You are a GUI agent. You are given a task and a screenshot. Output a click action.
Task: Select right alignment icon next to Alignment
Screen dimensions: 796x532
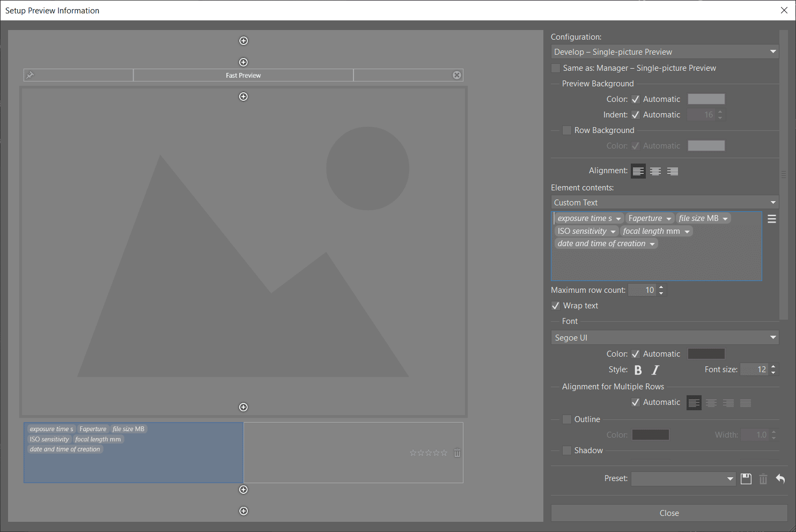[672, 171]
